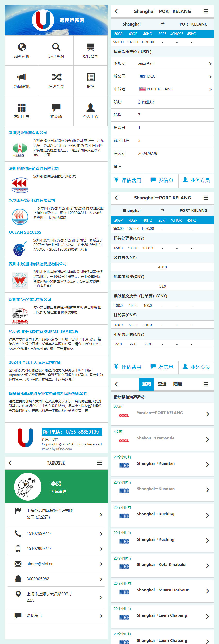
Task: Click the TRUCK logistics logo
Action: [x=20, y=316]
